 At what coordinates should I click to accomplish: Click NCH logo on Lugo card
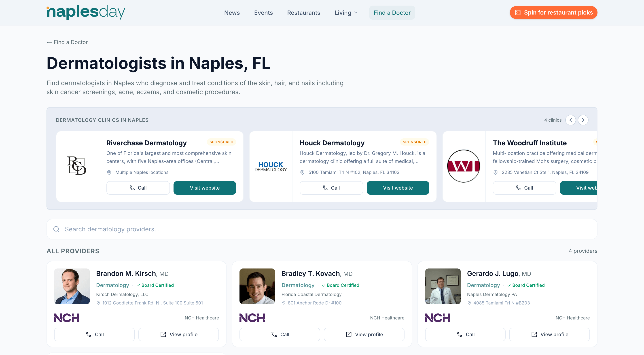tap(438, 318)
